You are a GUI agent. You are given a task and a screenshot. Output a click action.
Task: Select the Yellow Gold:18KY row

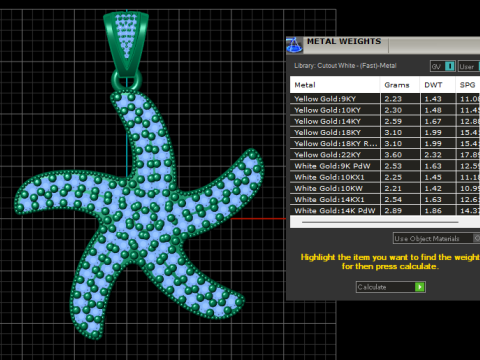click(385, 132)
